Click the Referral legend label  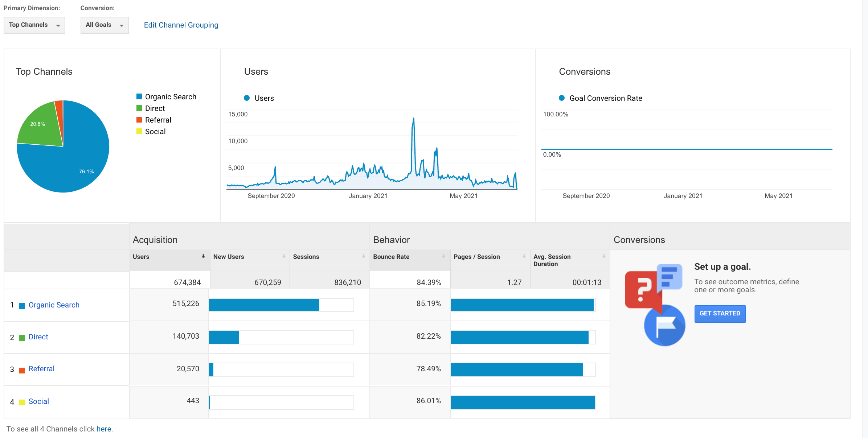[158, 120]
